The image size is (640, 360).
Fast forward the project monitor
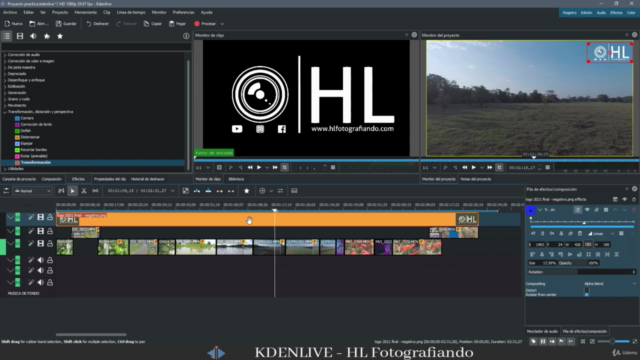(489, 167)
